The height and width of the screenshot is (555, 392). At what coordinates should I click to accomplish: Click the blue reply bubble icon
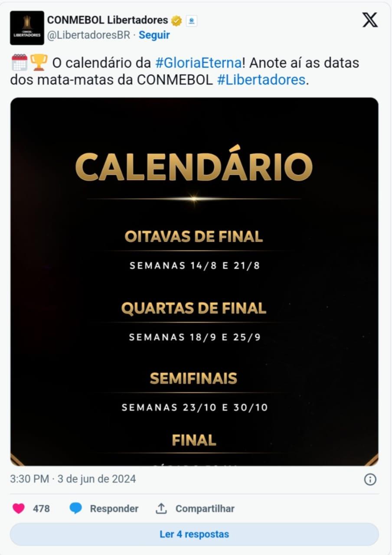[x=76, y=508]
